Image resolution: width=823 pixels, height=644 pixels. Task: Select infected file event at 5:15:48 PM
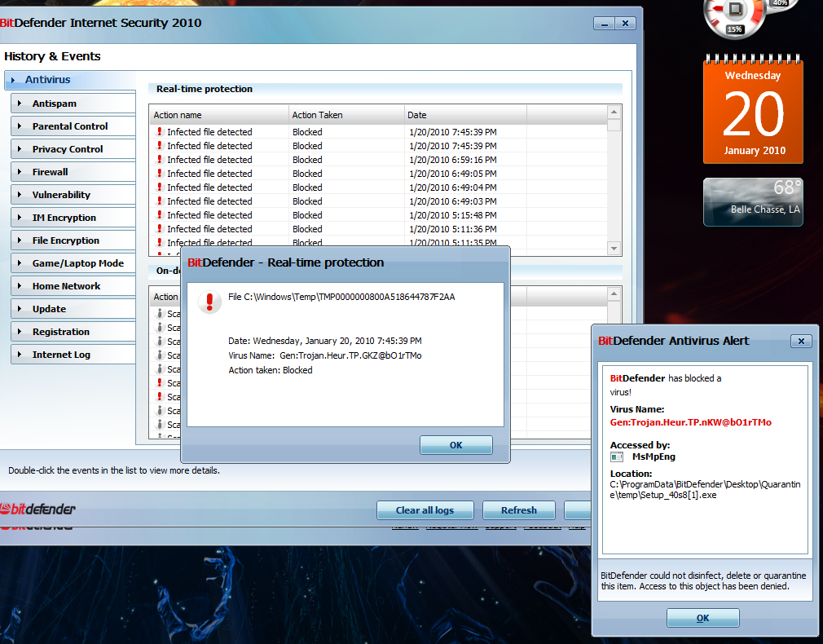[x=378, y=215]
